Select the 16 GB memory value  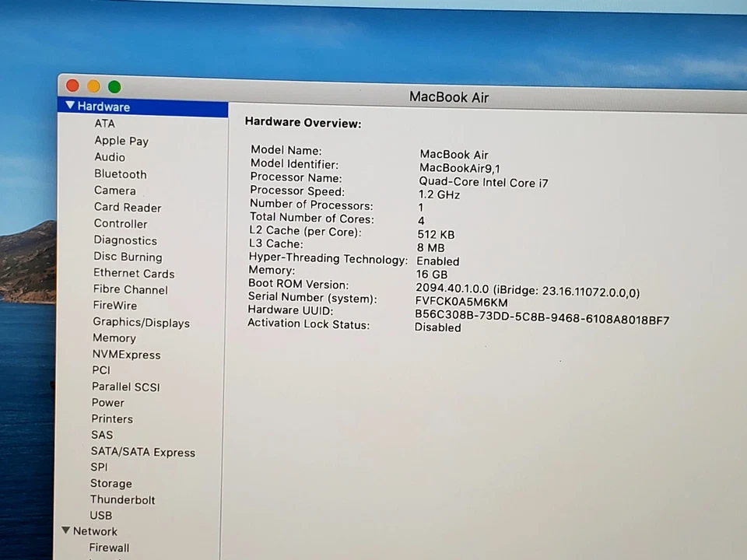click(x=432, y=275)
